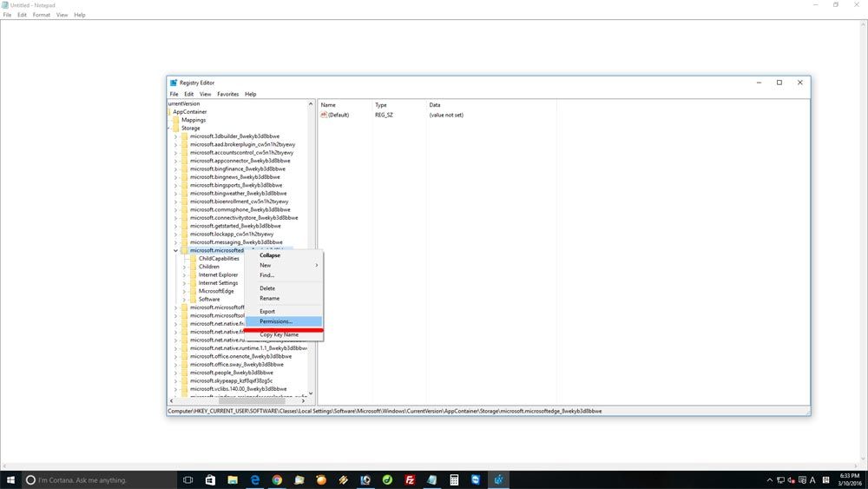Screen dimensions: 868x489
Task: Collapse the microsoft.microsoftedge key arrow
Action: click(176, 250)
